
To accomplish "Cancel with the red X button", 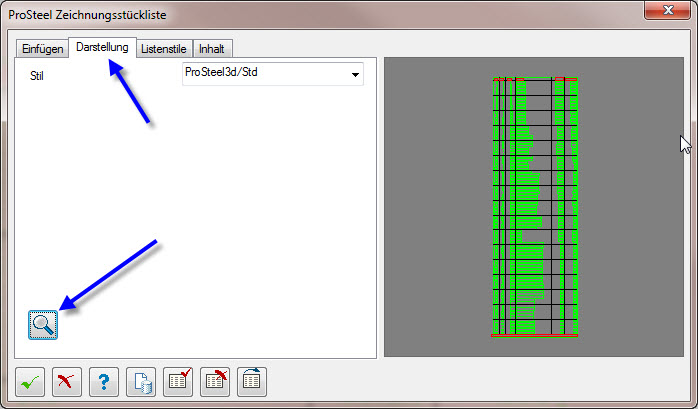I will tap(67, 382).
